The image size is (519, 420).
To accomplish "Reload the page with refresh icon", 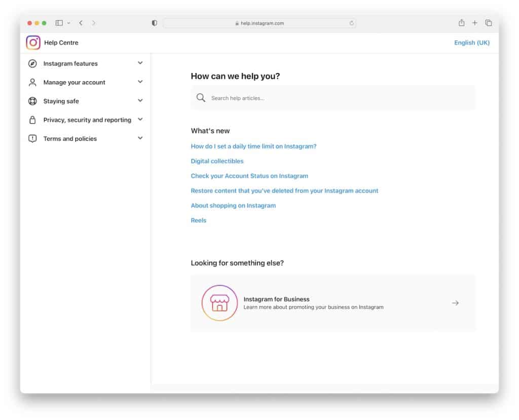I will pos(352,23).
